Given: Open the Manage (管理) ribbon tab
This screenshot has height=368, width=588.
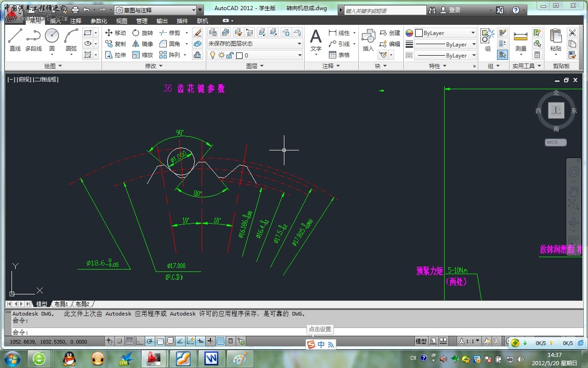Looking at the screenshot, I should [x=142, y=21].
